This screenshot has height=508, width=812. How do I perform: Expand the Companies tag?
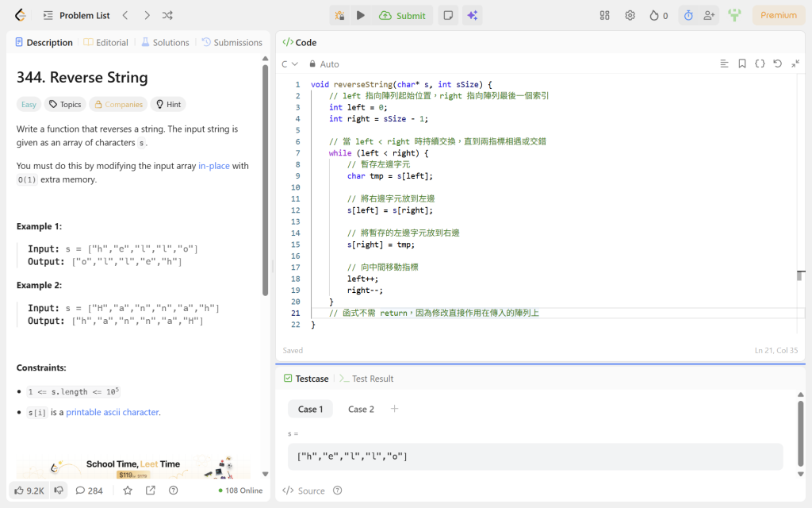[x=118, y=104]
